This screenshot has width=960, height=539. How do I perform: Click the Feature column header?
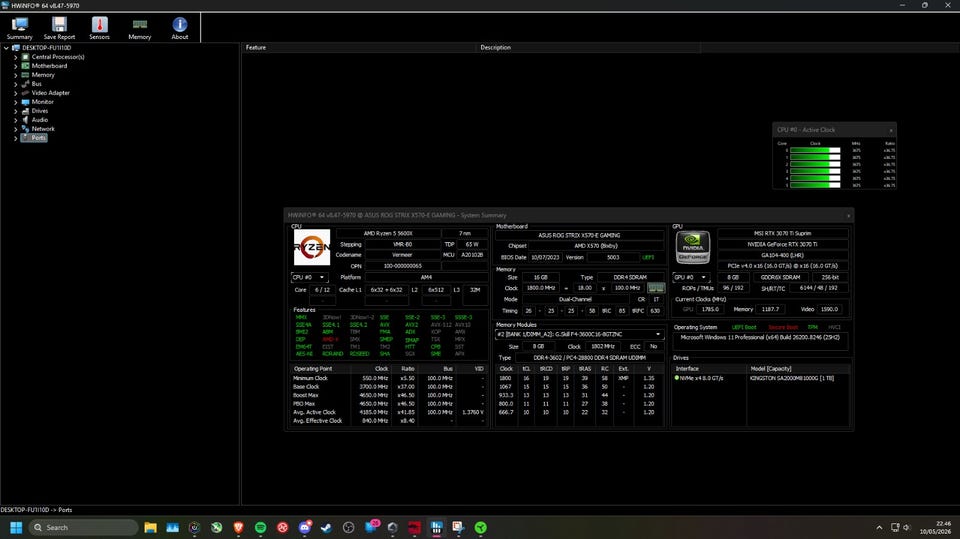(x=359, y=47)
